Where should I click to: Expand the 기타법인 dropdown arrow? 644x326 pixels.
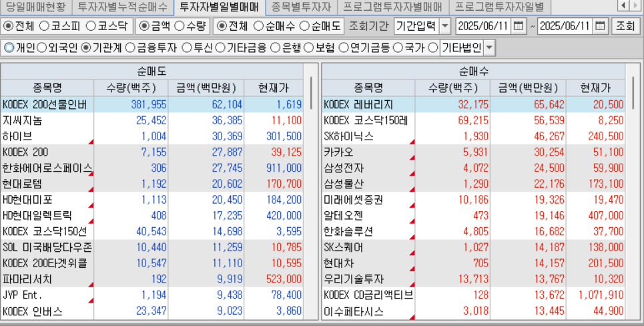489,48
